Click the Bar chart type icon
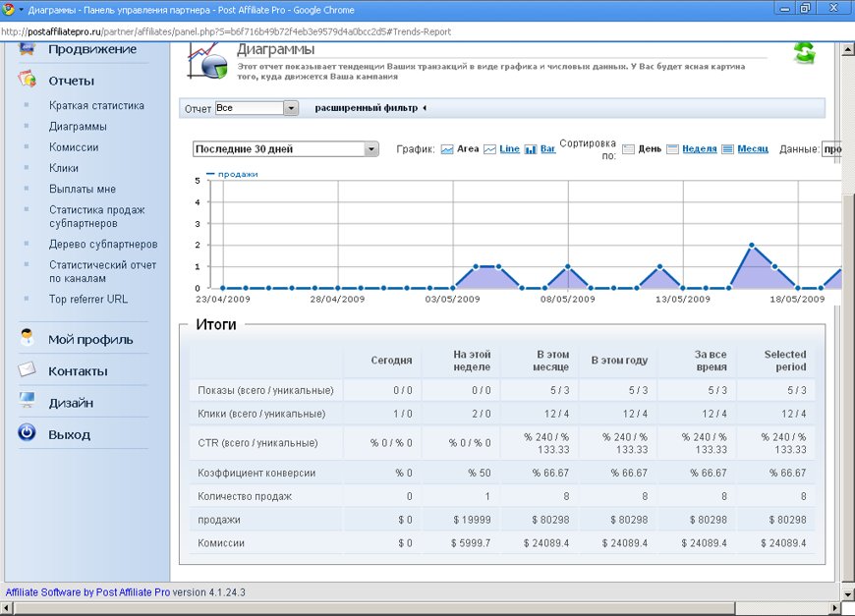 click(x=532, y=149)
